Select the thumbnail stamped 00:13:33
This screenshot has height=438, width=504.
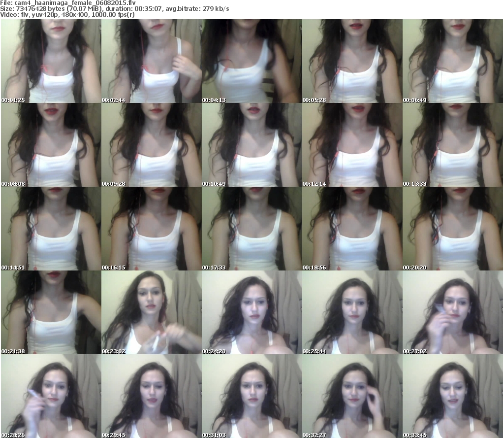453,145
